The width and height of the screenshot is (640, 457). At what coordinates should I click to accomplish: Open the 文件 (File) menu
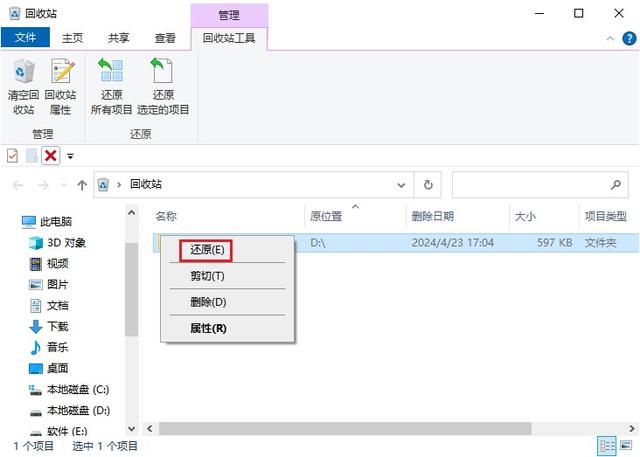click(x=25, y=38)
